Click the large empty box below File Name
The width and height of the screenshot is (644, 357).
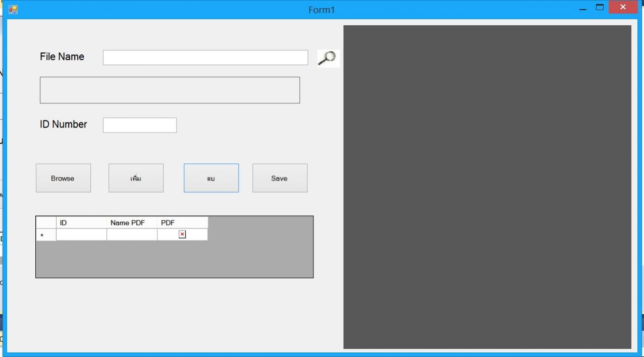(170, 90)
